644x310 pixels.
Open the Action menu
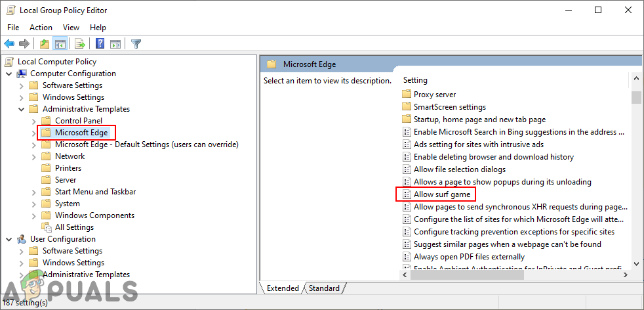point(41,28)
